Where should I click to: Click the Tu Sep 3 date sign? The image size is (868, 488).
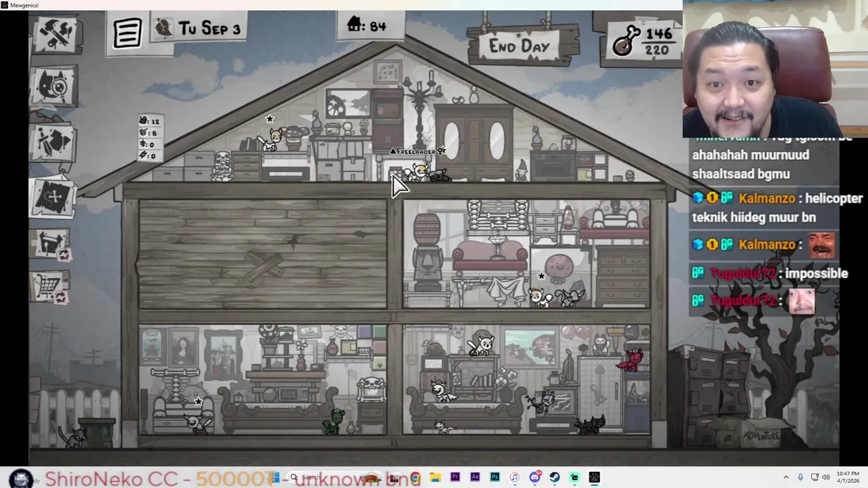tap(198, 28)
